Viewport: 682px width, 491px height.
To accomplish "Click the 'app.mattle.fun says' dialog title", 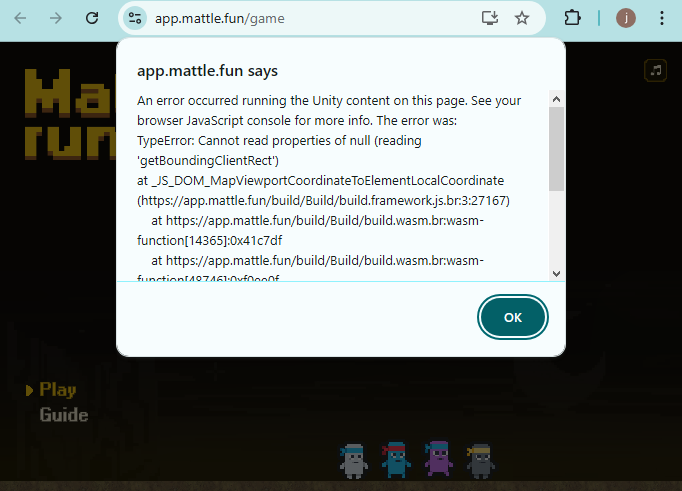I will click(207, 70).
